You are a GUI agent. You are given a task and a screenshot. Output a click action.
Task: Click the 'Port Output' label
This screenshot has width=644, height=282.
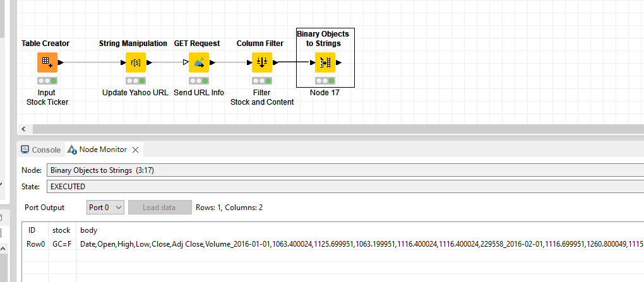44,208
